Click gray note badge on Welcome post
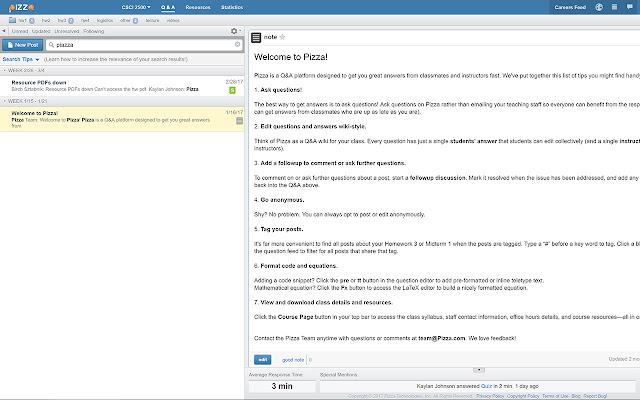This screenshot has width=640, height=400. click(240, 120)
